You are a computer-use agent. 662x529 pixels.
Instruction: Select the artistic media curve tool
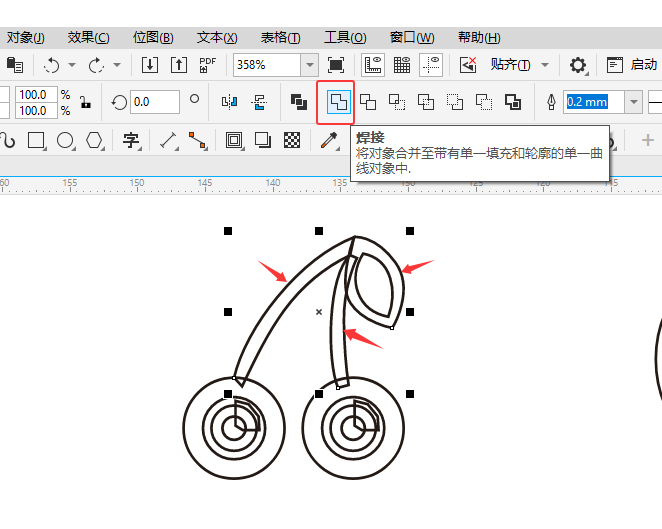[x=8, y=140]
